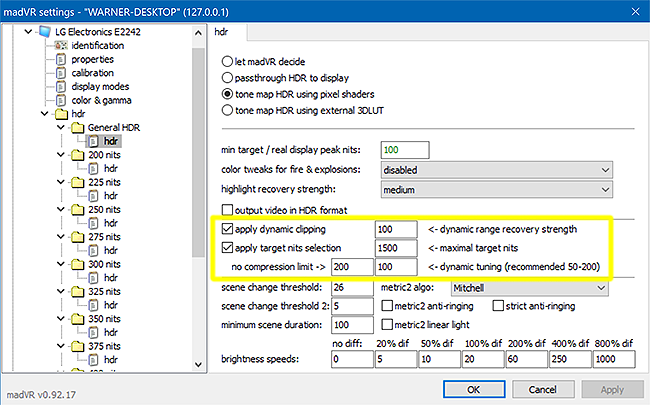Click the calibration page icon

click(x=61, y=73)
